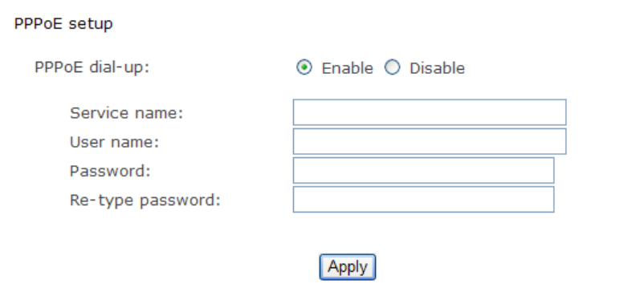Image resolution: width=644 pixels, height=300 pixels.
Task: Click the Disable text label
Action: (437, 68)
